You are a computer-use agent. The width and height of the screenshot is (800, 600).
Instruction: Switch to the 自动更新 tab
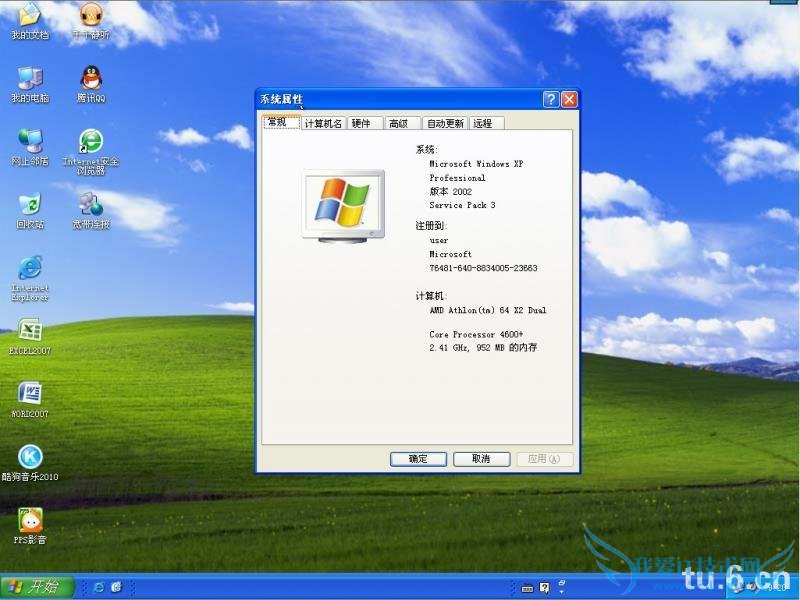pos(445,123)
